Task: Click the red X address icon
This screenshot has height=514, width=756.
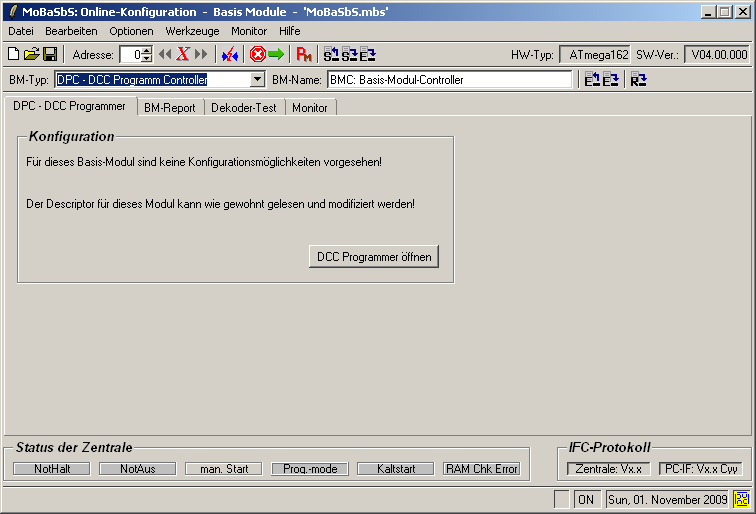Action: [183, 54]
